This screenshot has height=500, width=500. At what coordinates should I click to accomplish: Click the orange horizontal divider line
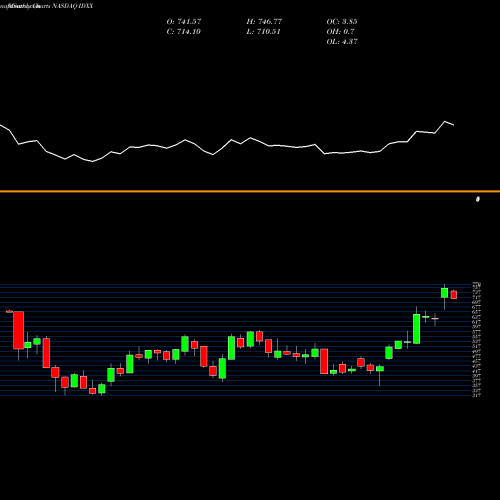250,191
